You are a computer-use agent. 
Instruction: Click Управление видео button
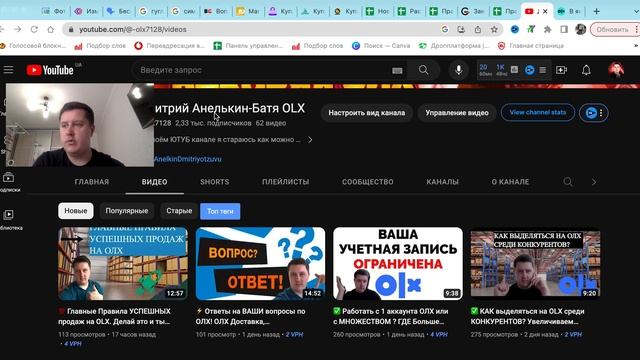pos(457,113)
